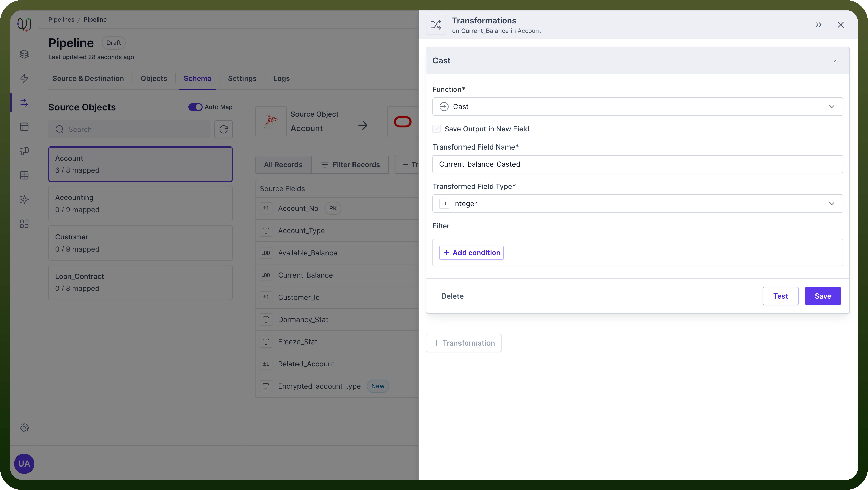Click the PK badge on Account_No
This screenshot has width=868, height=490.
(333, 208)
